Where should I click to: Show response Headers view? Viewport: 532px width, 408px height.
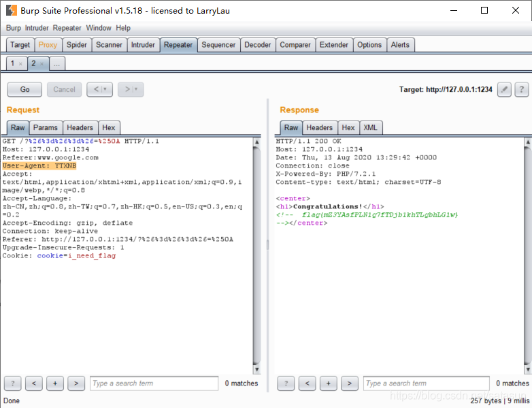pyautogui.click(x=320, y=128)
